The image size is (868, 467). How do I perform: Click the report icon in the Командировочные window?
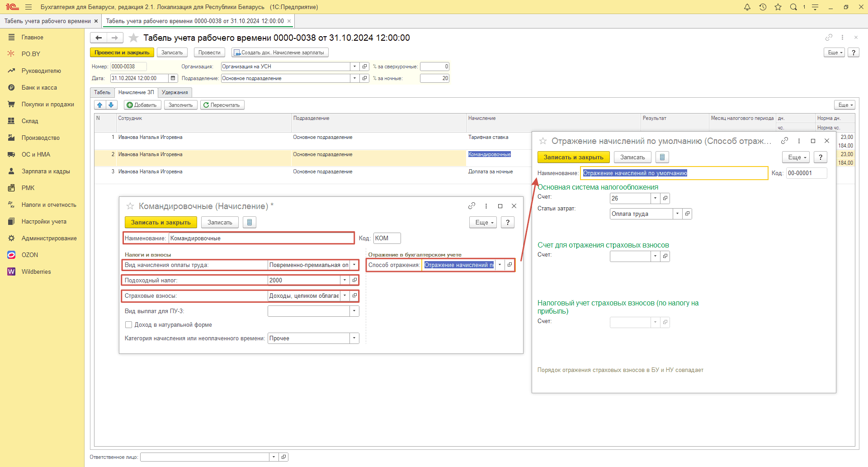tap(250, 222)
